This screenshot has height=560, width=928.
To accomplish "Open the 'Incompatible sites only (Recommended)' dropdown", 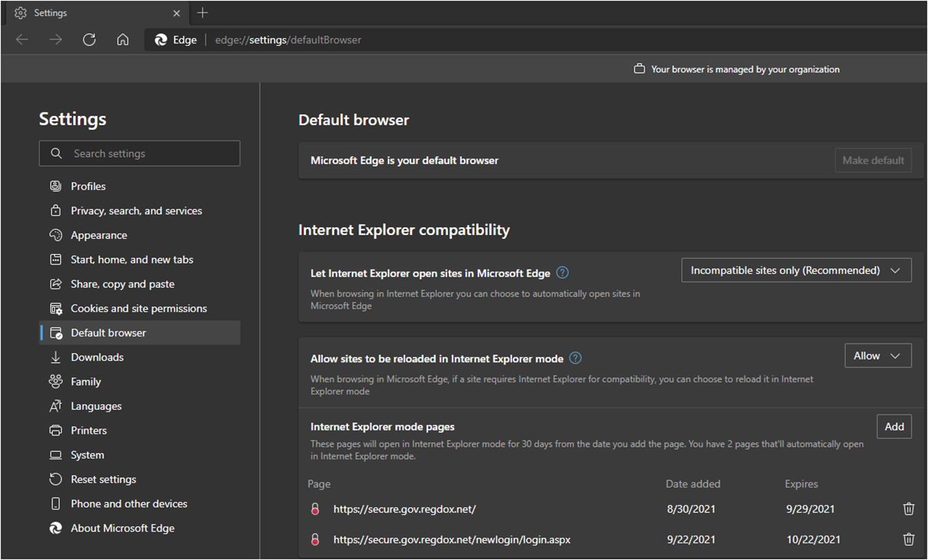I will point(796,270).
